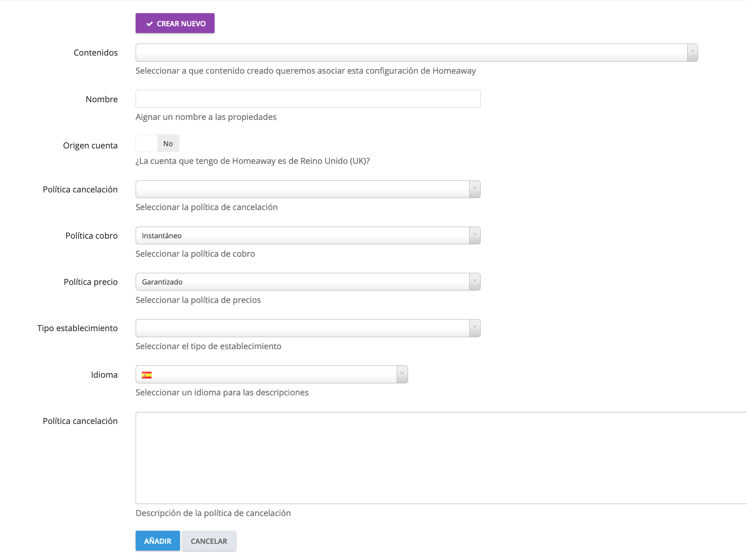
Task: Expand the Tipo establecimiento dropdown arrow
Action: pos(475,328)
